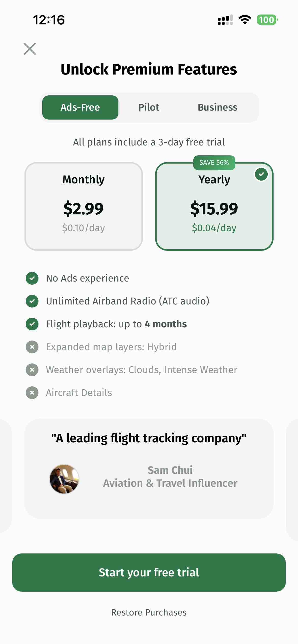Switch to the Business plan tab
Image resolution: width=298 pixels, height=644 pixels.
click(x=218, y=107)
